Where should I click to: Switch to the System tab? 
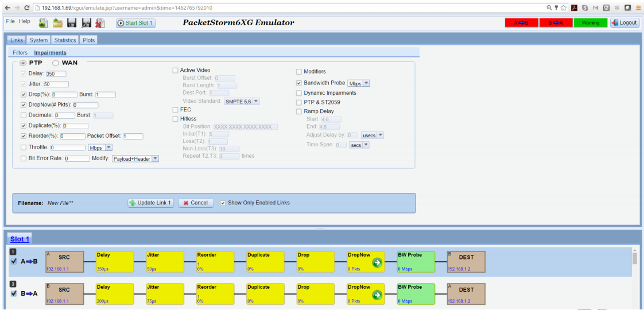point(38,40)
